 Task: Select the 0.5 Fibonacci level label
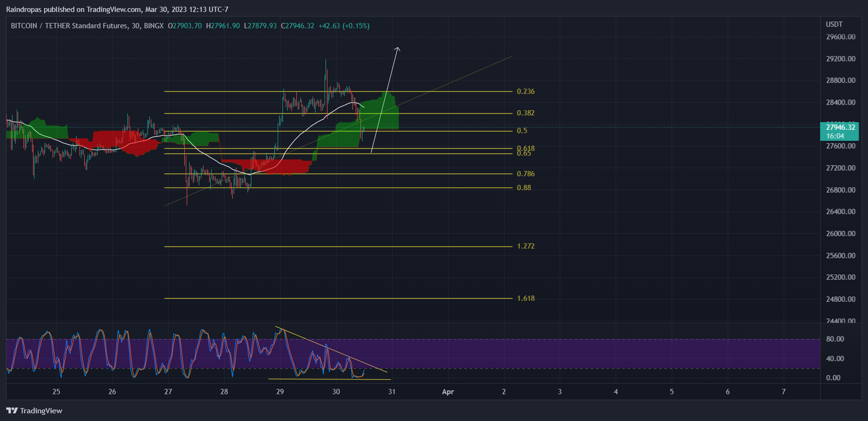pyautogui.click(x=522, y=131)
